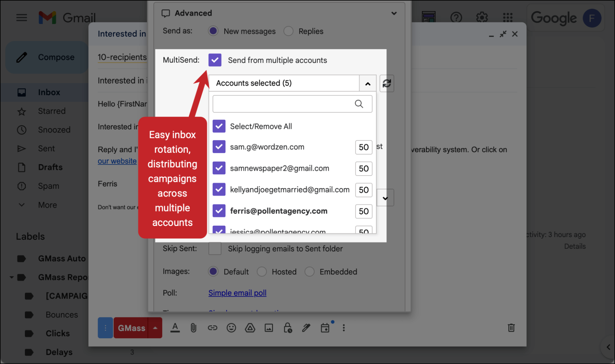The image size is (615, 364).
Task: Insert photo with the image icon
Action: tap(269, 328)
